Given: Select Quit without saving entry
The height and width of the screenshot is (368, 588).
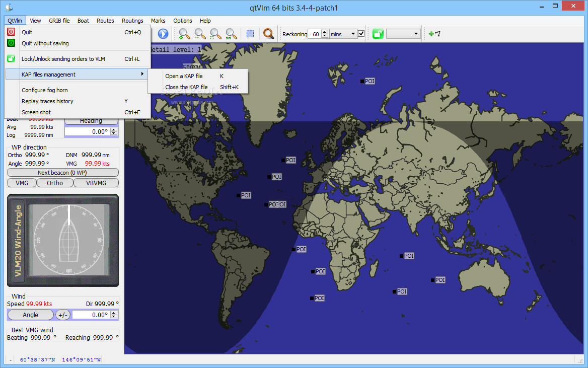Looking at the screenshot, I should 78,43.
